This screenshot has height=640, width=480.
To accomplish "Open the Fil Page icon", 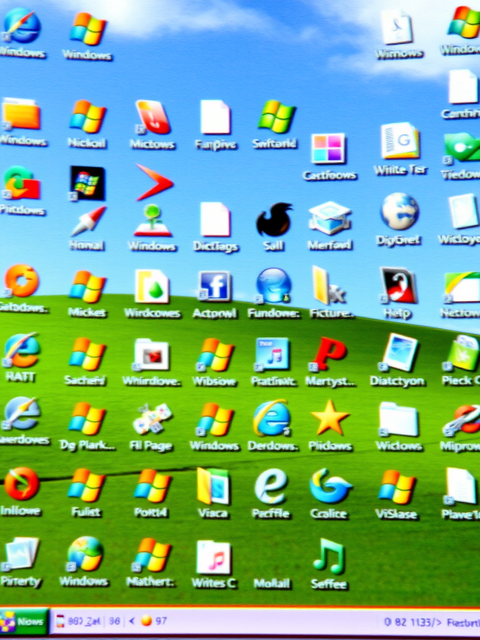I will (152, 419).
